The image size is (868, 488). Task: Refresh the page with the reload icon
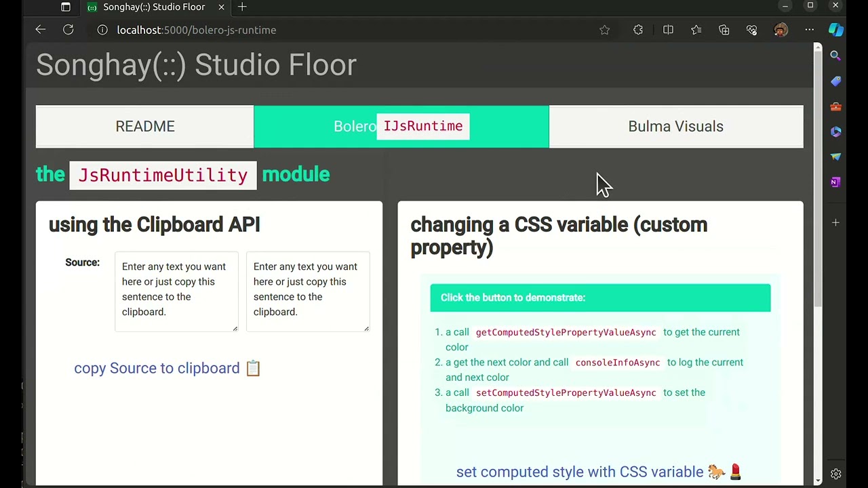coord(68,30)
